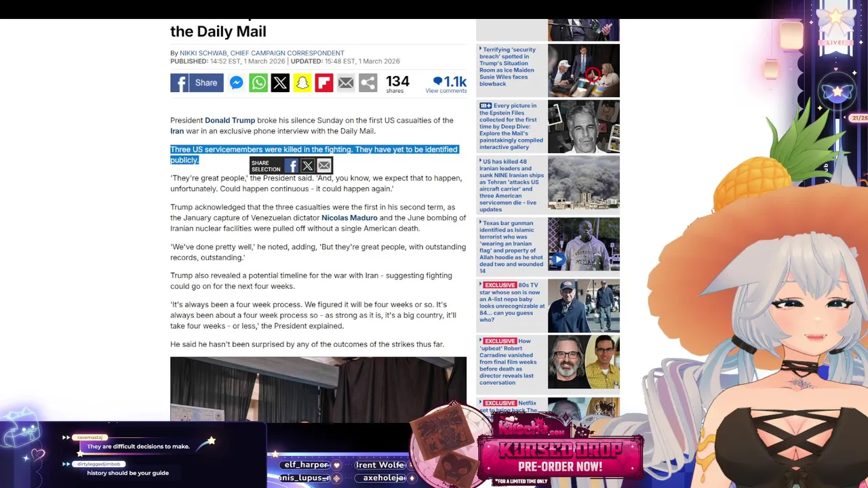Share article via Snapchat icon
The width and height of the screenshot is (868, 488).
[302, 83]
